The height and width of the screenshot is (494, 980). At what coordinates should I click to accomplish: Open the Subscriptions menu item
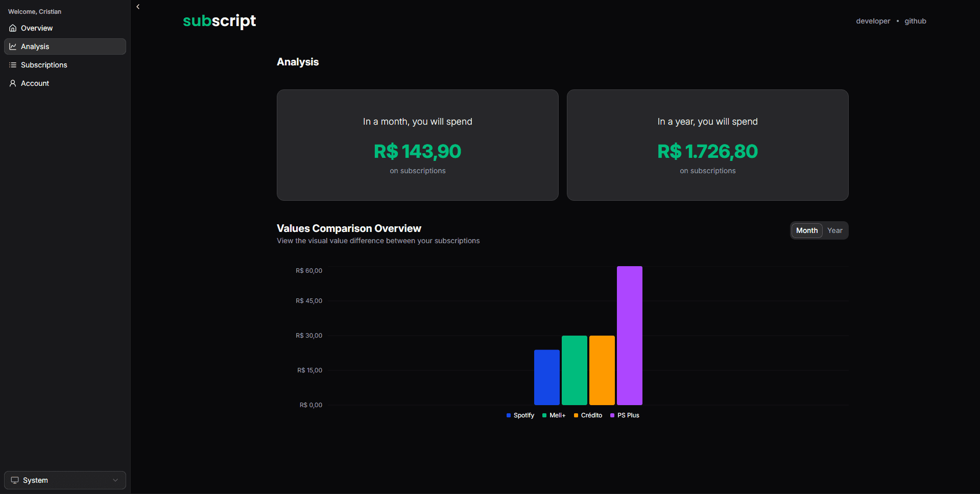[x=44, y=65]
